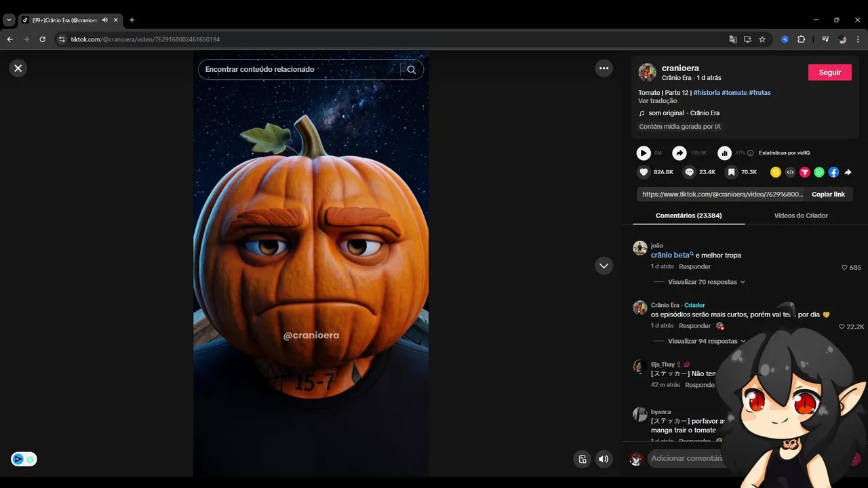Toggle the video volume speaker button
The image size is (868, 488).
pyautogui.click(x=604, y=459)
